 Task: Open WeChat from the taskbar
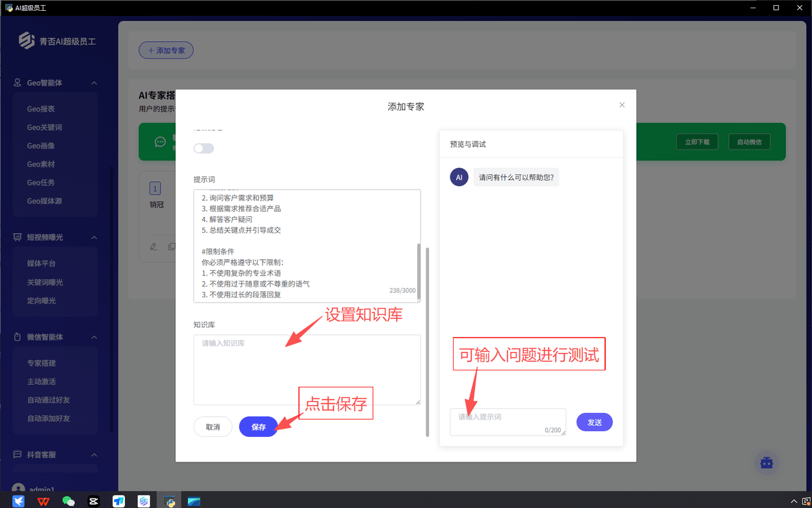tap(69, 501)
